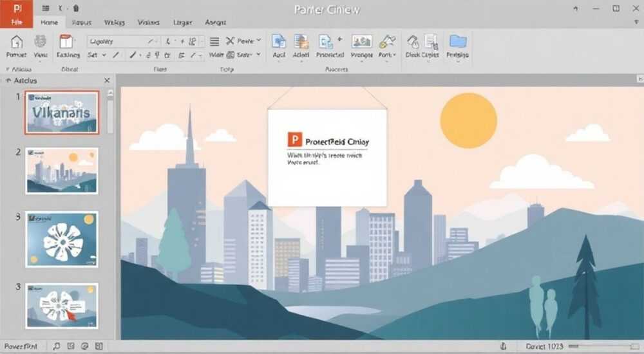644x354 pixels.
Task: Click the orange P logo in the dialog
Action: [294, 140]
